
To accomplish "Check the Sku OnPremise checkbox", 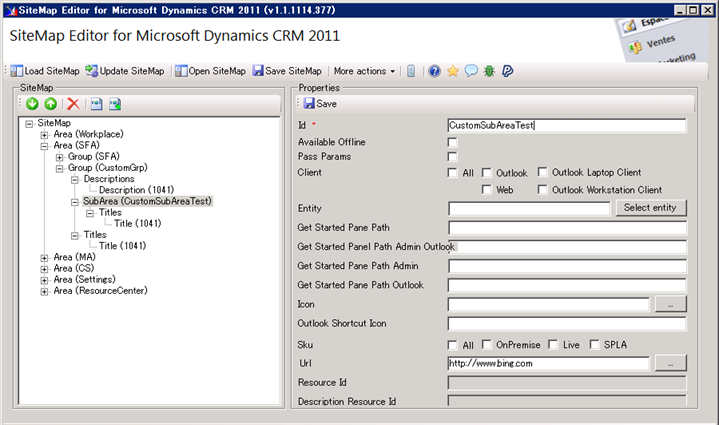I will pyautogui.click(x=487, y=345).
